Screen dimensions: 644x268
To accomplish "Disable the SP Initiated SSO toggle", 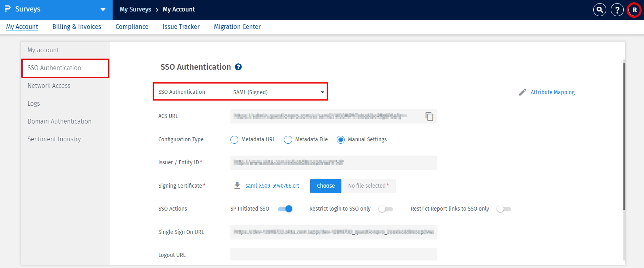I will pyautogui.click(x=285, y=209).
